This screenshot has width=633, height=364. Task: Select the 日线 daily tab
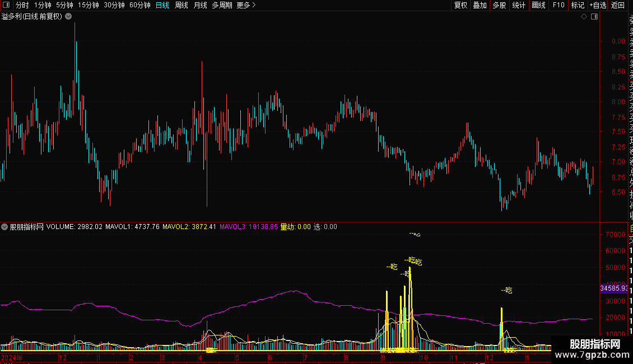coord(162,5)
